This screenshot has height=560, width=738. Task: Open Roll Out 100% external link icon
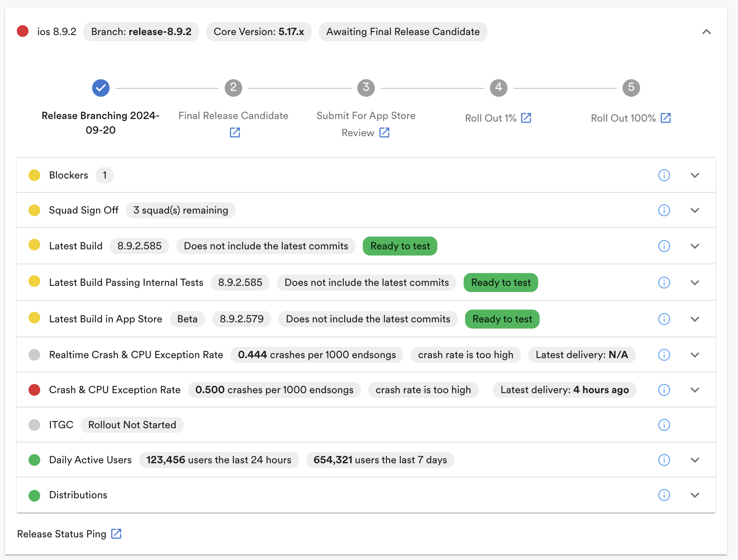point(666,118)
